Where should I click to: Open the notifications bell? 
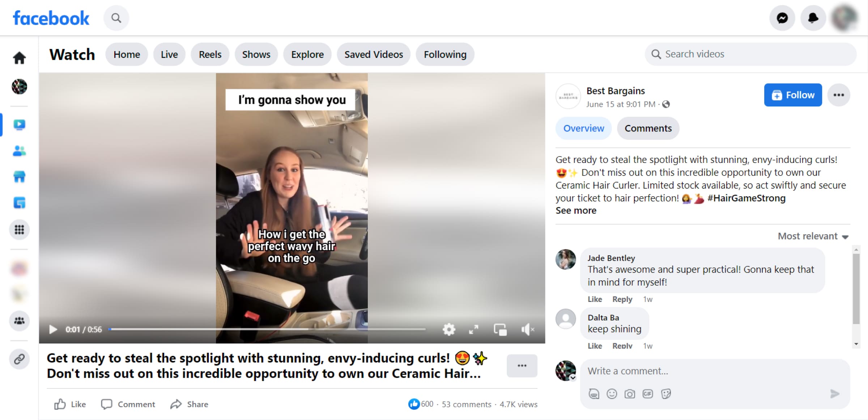point(813,18)
